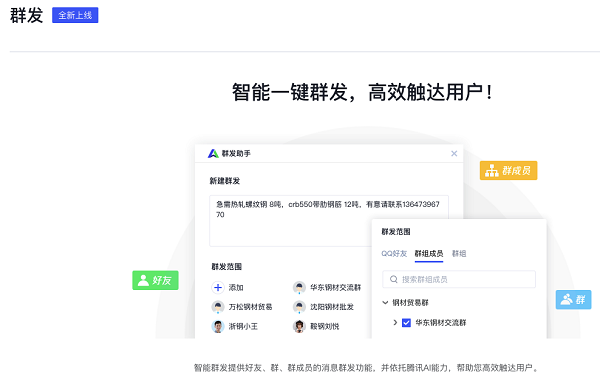The image size is (600, 381).
Task: Expand the 华东钢材交流群 row arrow
Action: point(395,322)
